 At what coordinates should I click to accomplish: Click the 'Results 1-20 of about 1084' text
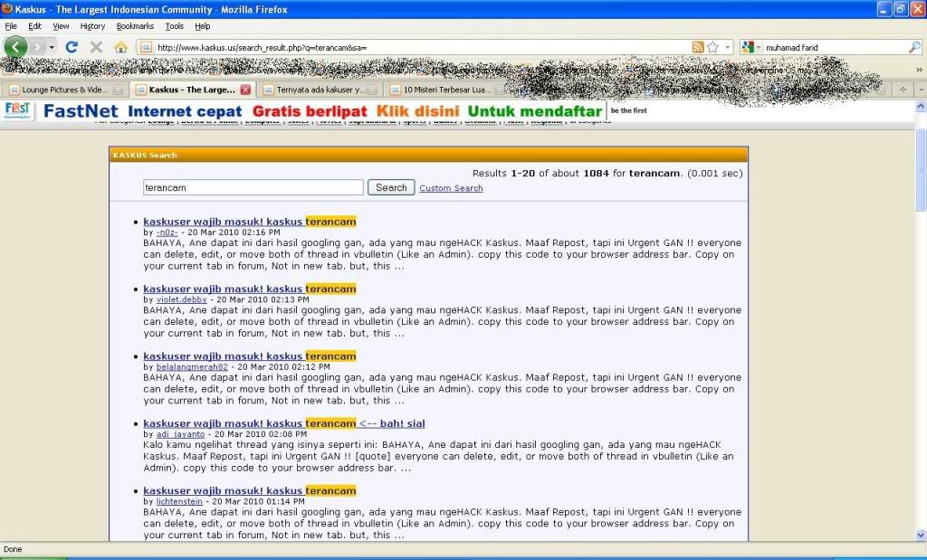(x=540, y=174)
